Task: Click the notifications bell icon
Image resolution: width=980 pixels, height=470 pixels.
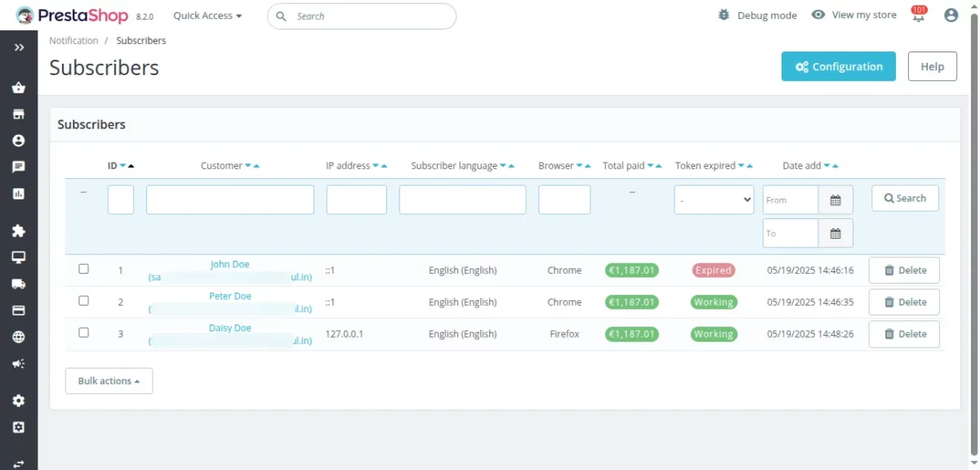Action: pyautogui.click(x=919, y=16)
